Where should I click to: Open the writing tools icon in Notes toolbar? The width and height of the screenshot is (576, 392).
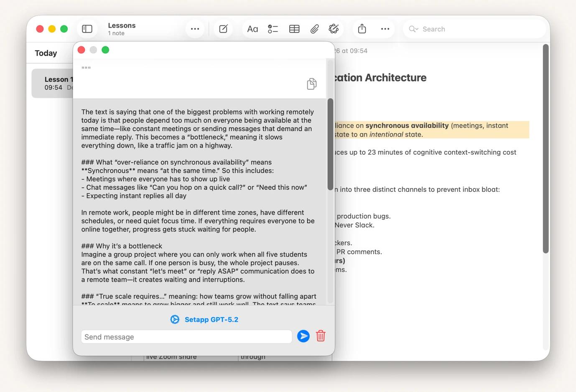[334, 29]
